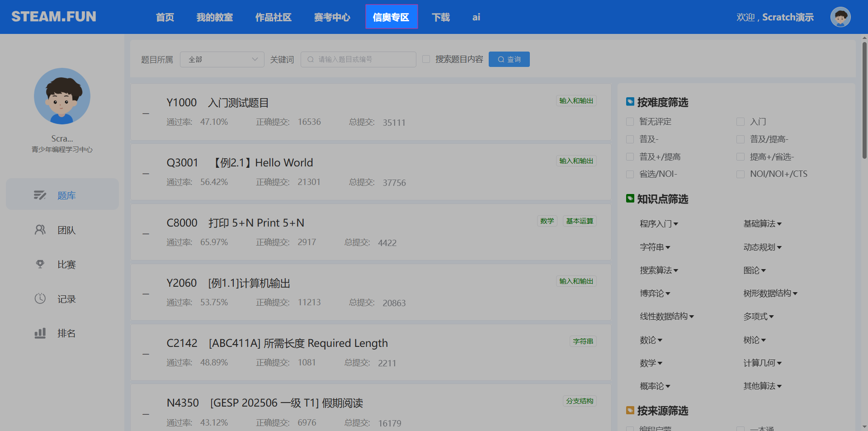Open the 赛考中心 nav tab
Image resolution: width=868 pixels, height=431 pixels.
tap(332, 17)
